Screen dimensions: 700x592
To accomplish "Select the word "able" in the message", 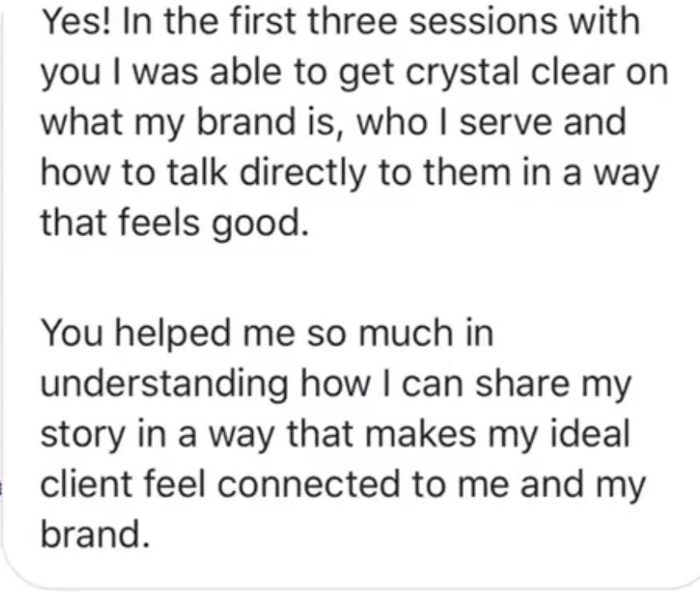I will click(x=246, y=72).
